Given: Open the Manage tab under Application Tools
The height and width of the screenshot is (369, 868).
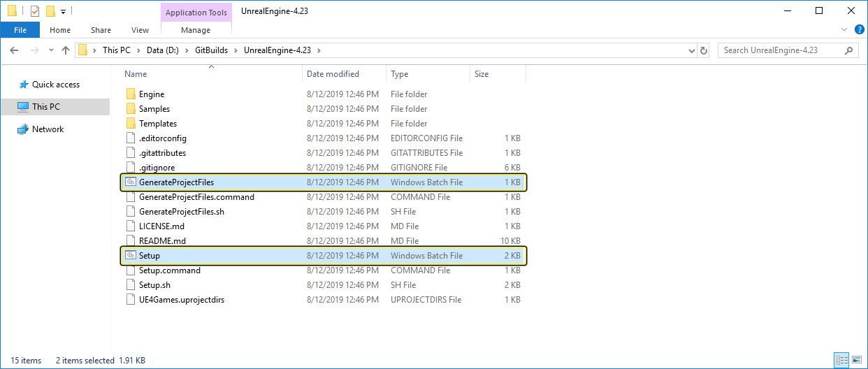Looking at the screenshot, I should click(196, 30).
